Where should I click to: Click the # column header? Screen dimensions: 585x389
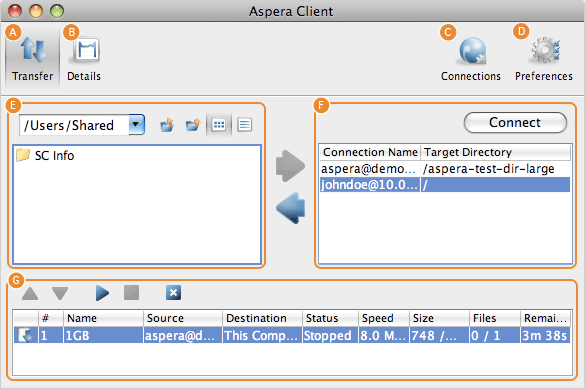[x=51, y=318]
